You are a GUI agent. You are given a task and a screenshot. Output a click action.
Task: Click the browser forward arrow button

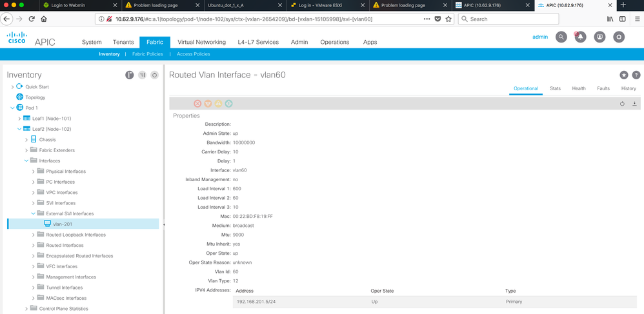(19, 19)
